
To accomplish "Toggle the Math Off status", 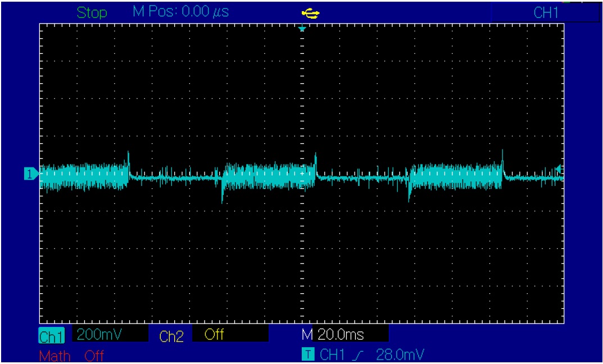I will tap(94, 356).
